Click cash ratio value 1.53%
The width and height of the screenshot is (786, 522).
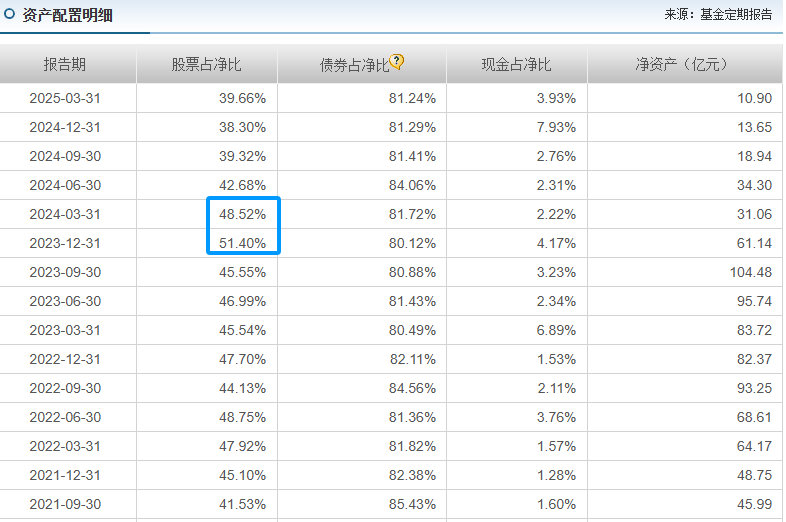pos(556,360)
